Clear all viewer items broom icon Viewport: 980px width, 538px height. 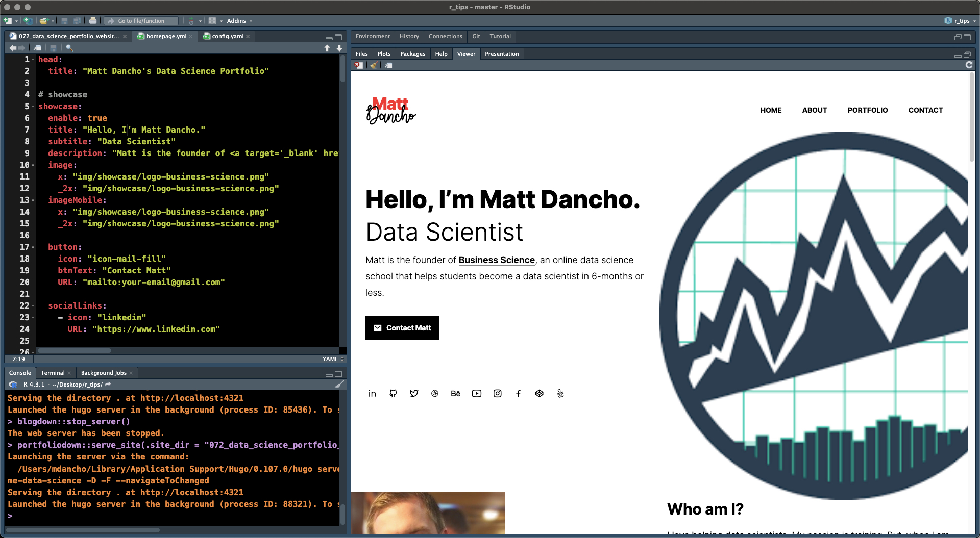(x=374, y=65)
